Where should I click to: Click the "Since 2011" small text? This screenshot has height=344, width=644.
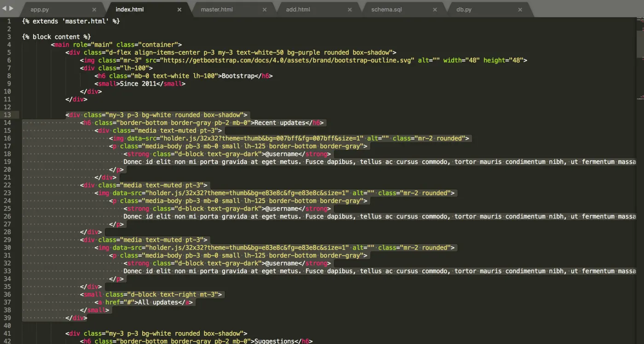point(138,84)
